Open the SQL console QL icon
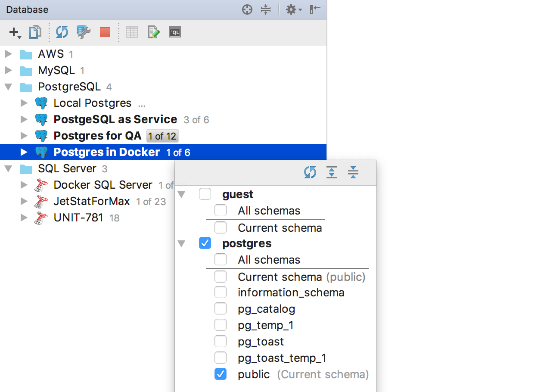The width and height of the screenshot is (547, 392). (x=174, y=32)
